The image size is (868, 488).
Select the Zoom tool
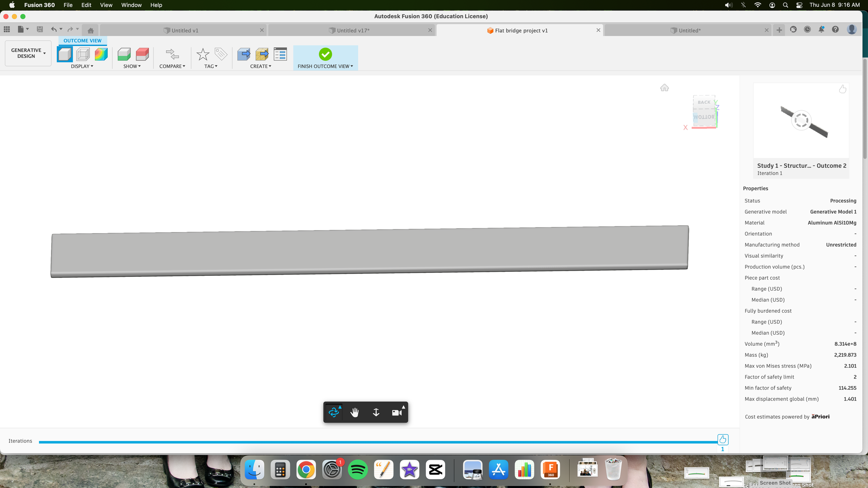click(x=376, y=412)
